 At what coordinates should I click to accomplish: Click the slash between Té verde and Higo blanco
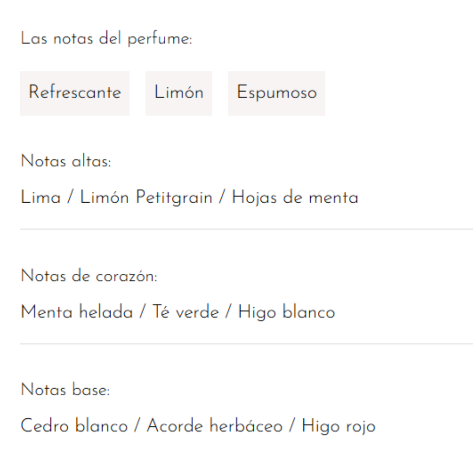(x=228, y=312)
